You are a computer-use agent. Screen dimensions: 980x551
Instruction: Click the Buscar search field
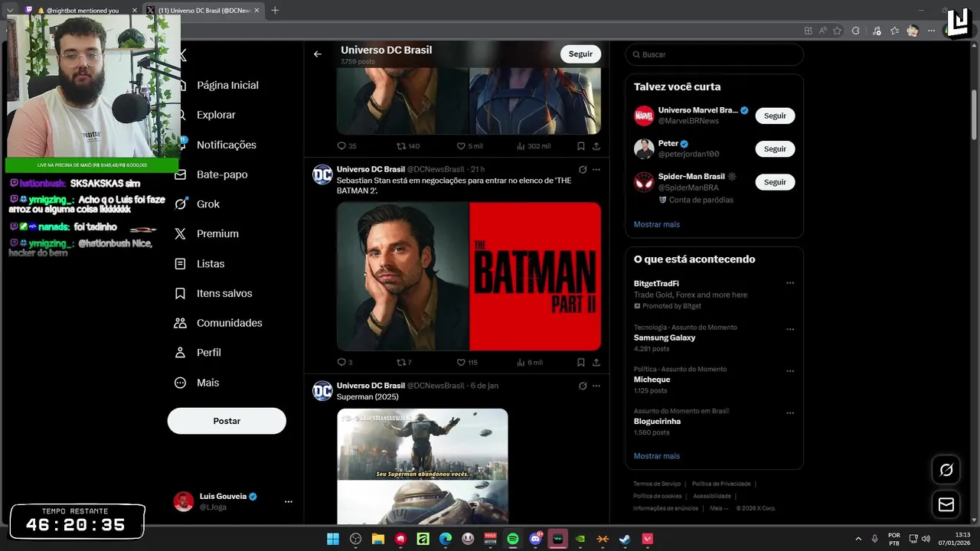[x=714, y=54]
